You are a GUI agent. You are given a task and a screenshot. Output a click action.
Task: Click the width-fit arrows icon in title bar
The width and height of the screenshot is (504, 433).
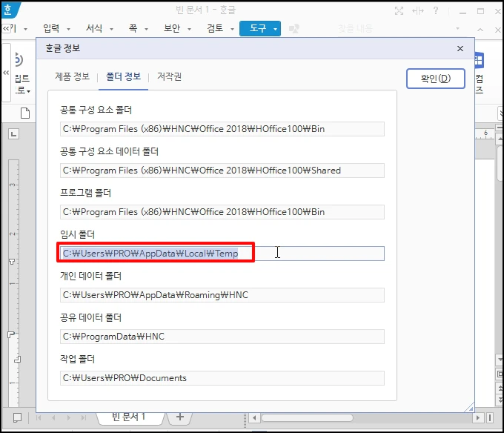[x=417, y=11]
